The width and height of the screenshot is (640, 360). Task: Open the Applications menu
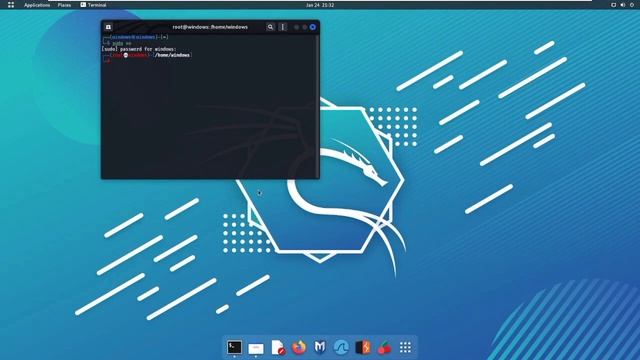(x=37, y=5)
